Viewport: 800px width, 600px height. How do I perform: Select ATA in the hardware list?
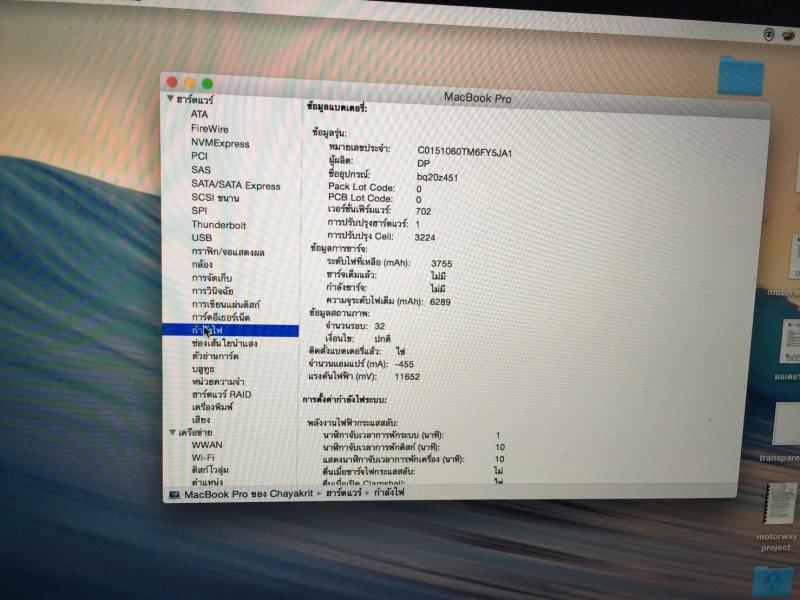200,114
